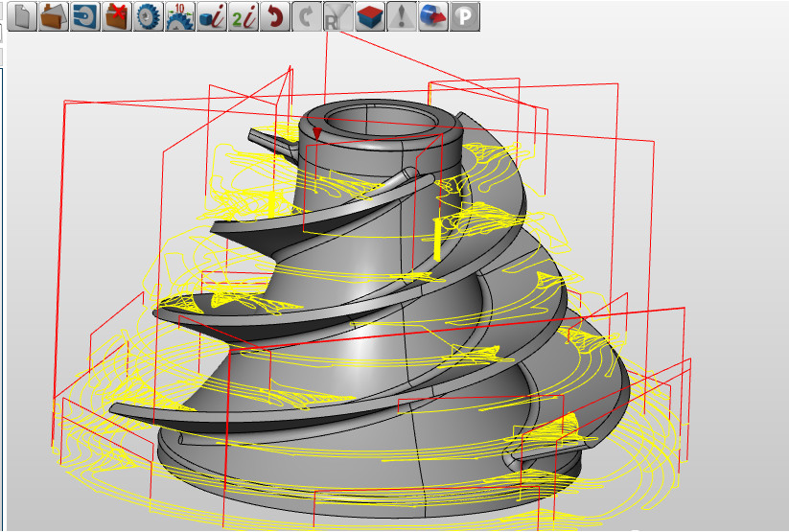
Task: Click the blue cube info icon
Action: pyautogui.click(x=211, y=16)
